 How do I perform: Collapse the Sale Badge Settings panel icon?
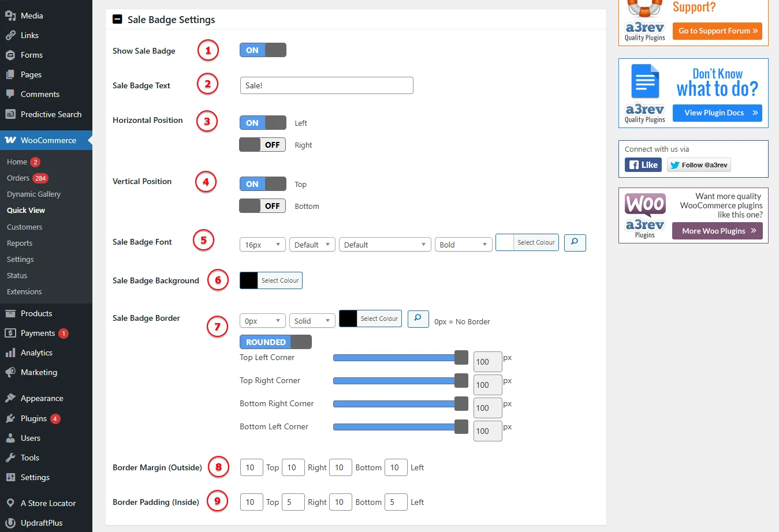click(x=117, y=20)
